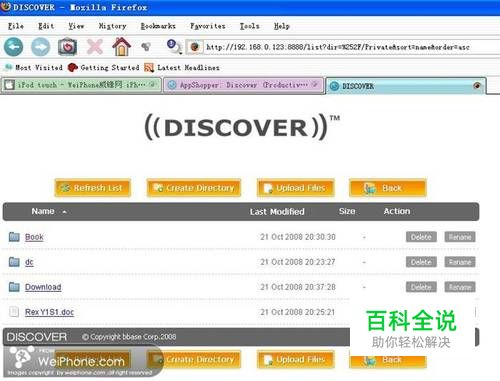500x381 pixels.
Task: Click the top orange Back button
Action: (388, 188)
